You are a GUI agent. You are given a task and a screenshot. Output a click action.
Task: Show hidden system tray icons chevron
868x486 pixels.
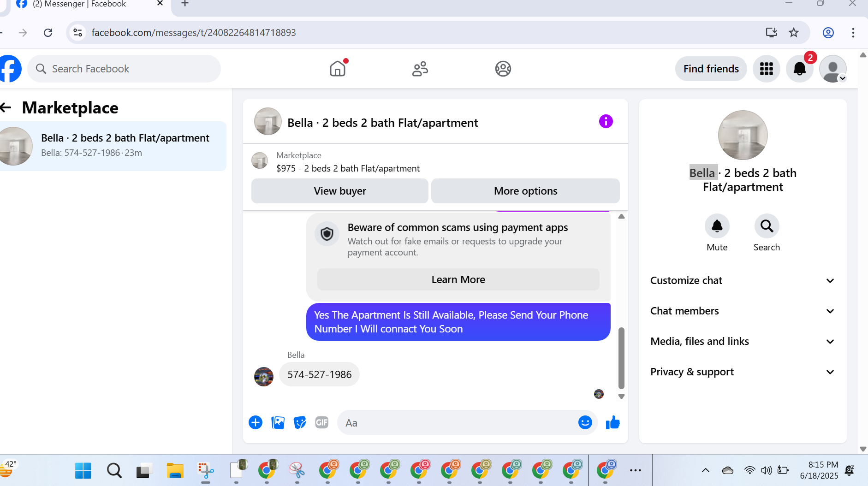click(x=706, y=470)
